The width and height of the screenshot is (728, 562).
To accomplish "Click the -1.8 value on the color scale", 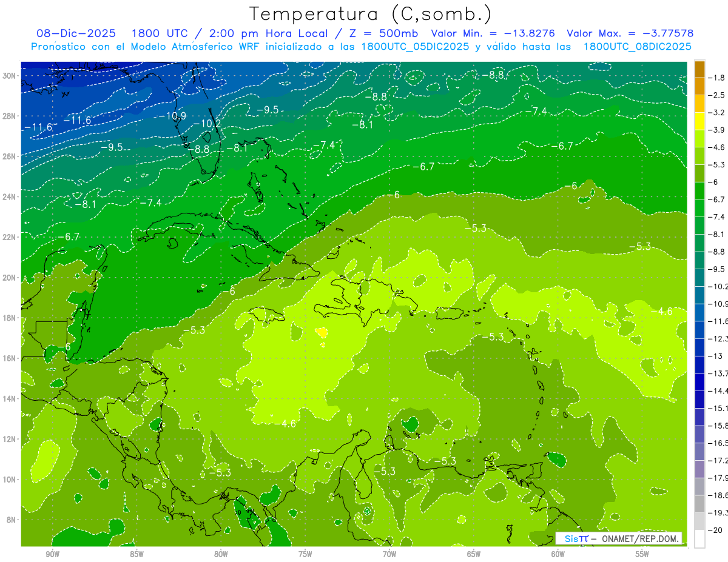I will tap(716, 78).
